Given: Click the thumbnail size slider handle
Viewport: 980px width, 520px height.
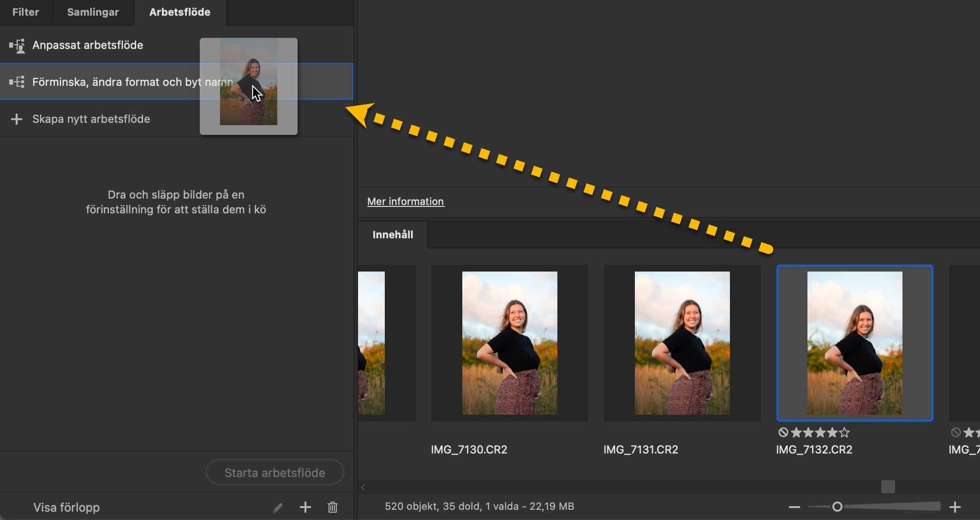Looking at the screenshot, I should pyautogui.click(x=837, y=507).
